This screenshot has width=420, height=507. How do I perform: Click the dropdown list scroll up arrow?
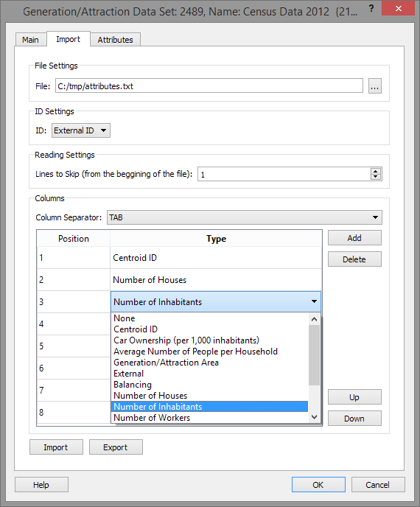click(x=315, y=319)
